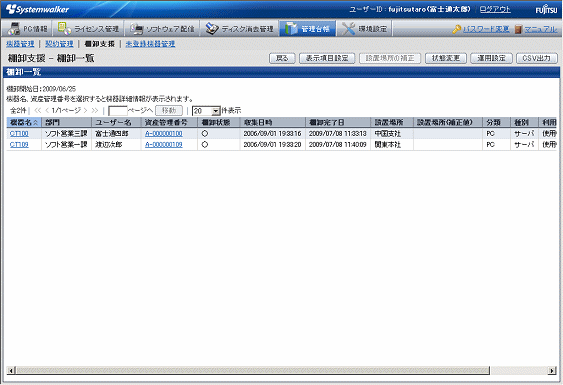
Task: Click the 戻る button
Action: [x=282, y=58]
